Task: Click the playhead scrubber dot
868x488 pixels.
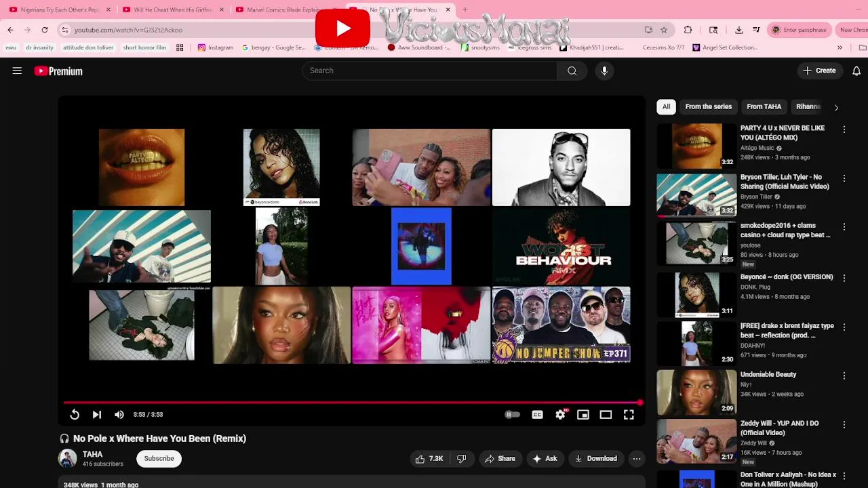Action: point(640,403)
